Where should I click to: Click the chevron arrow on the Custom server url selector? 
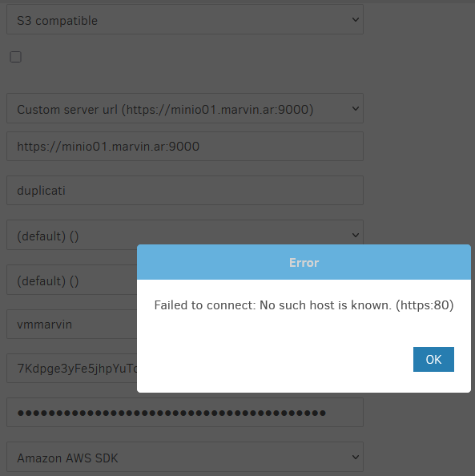(356, 109)
